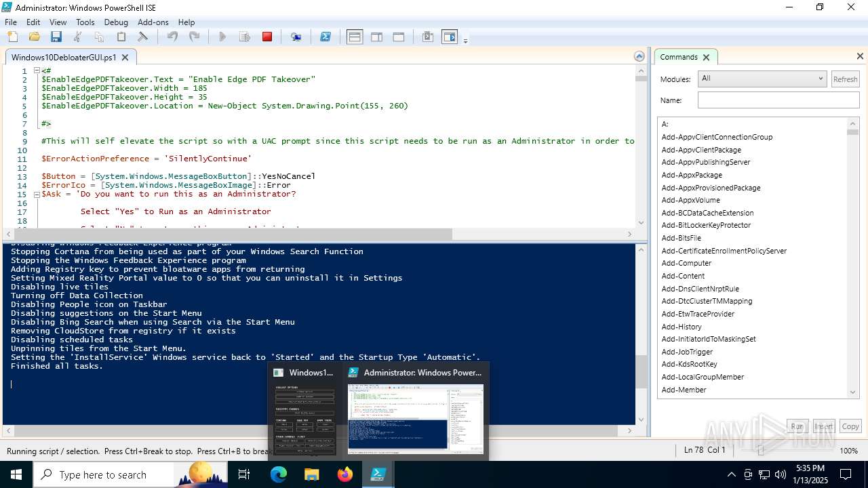The height and width of the screenshot is (488, 868).
Task: Launch Firefox from the taskbar
Action: coord(344,474)
